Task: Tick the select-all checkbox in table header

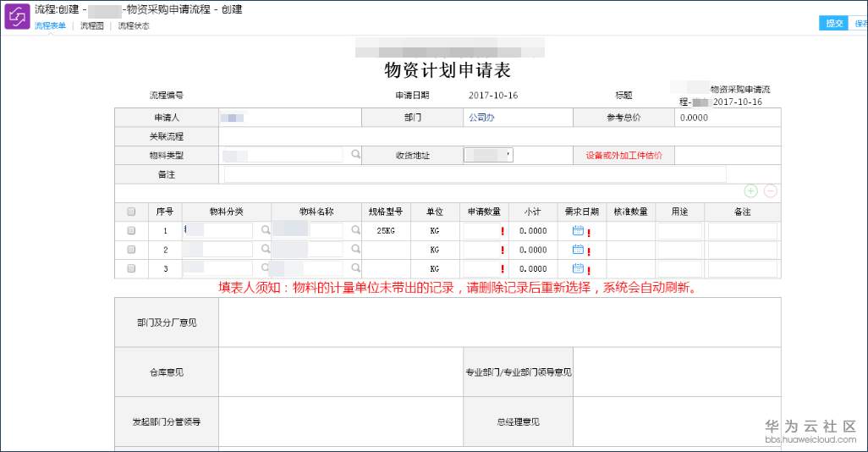Action: coord(131,212)
